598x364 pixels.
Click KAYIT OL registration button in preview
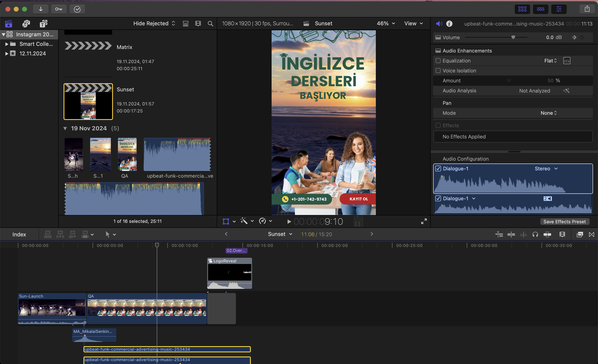(x=358, y=199)
